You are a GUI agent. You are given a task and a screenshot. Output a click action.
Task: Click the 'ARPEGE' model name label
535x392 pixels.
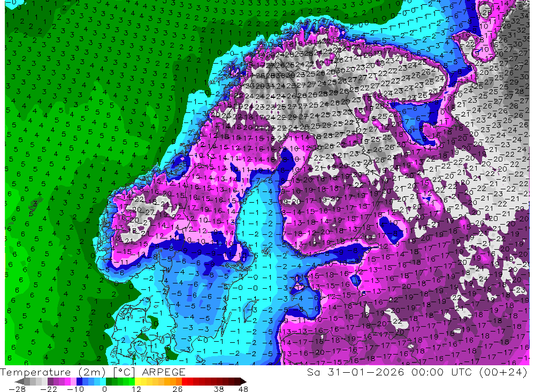point(163,372)
